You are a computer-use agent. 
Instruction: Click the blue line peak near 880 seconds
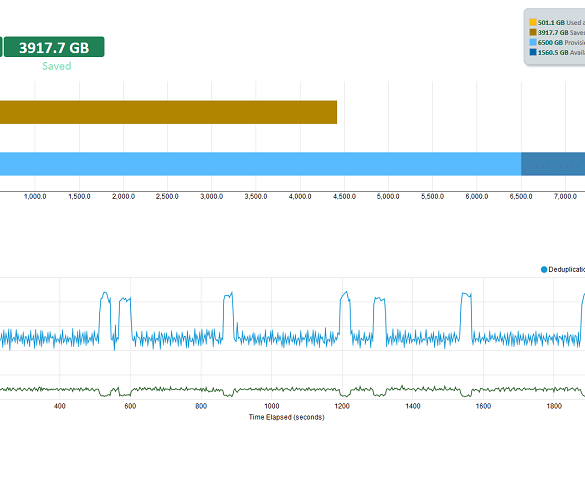point(228,295)
